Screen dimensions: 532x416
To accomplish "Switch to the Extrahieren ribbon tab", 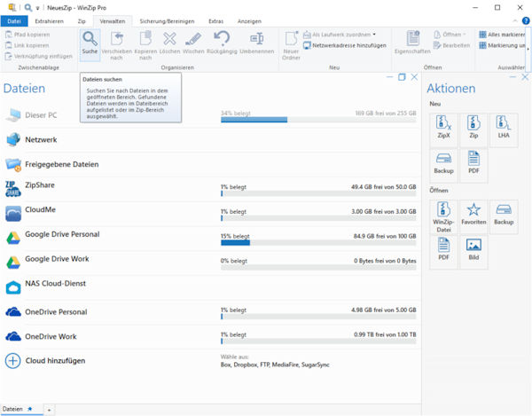I will coord(49,21).
